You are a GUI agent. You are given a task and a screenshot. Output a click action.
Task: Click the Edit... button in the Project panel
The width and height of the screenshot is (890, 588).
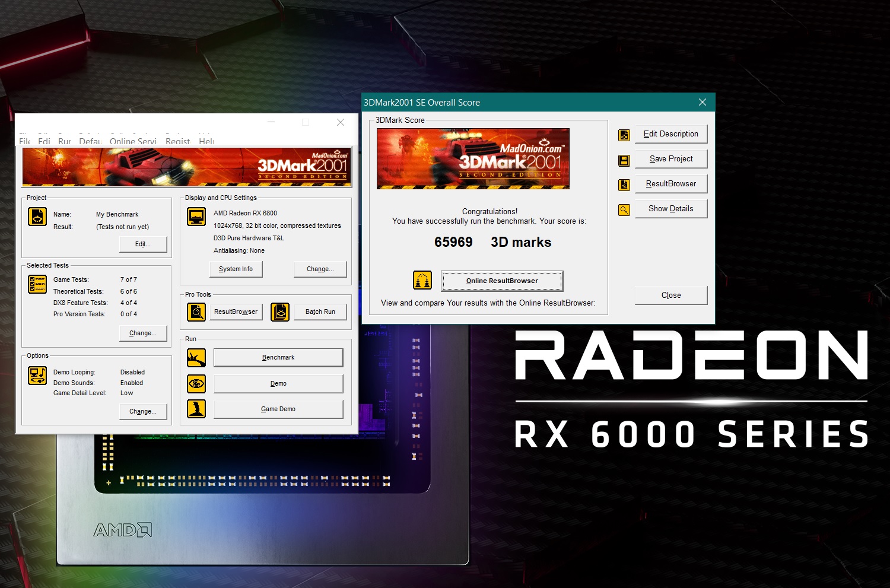coord(143,244)
